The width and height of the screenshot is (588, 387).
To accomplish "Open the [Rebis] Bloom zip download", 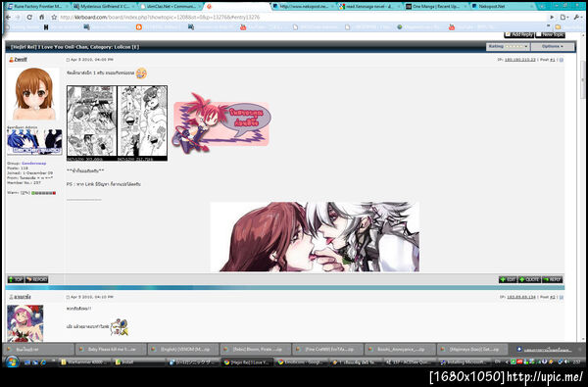I will click(256, 349).
